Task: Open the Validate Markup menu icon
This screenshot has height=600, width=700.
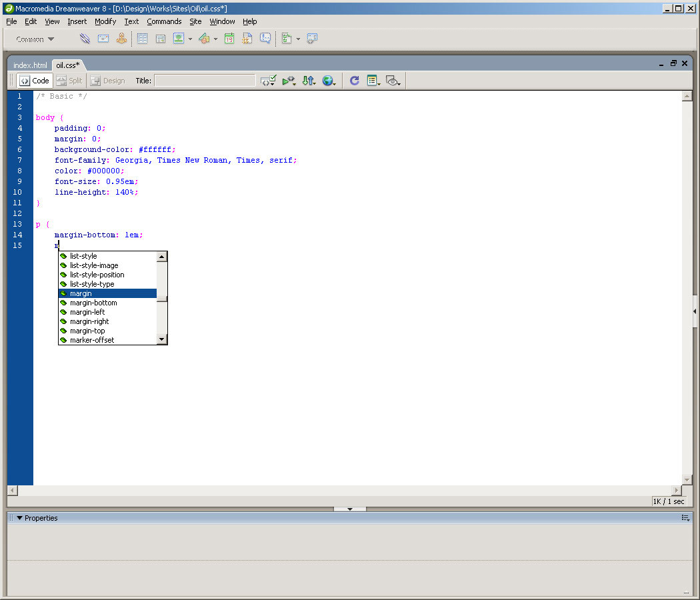Action: 289,81
